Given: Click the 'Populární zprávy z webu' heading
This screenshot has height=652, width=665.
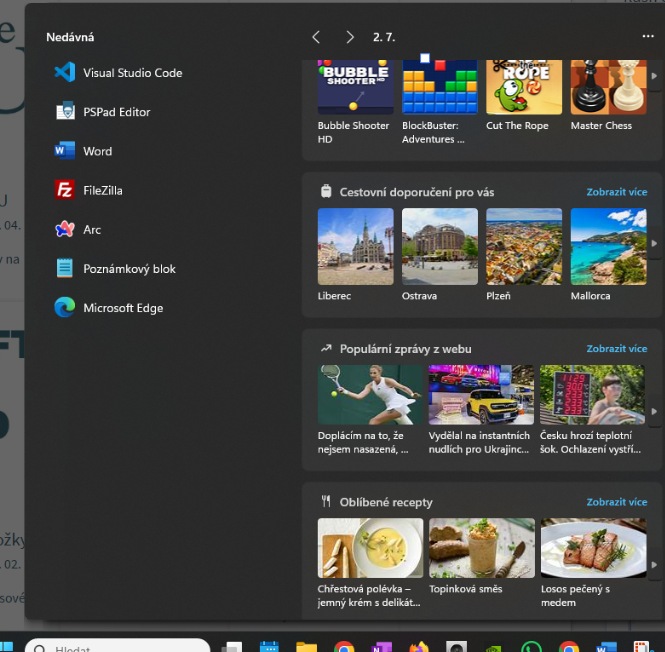Looking at the screenshot, I should [x=405, y=349].
